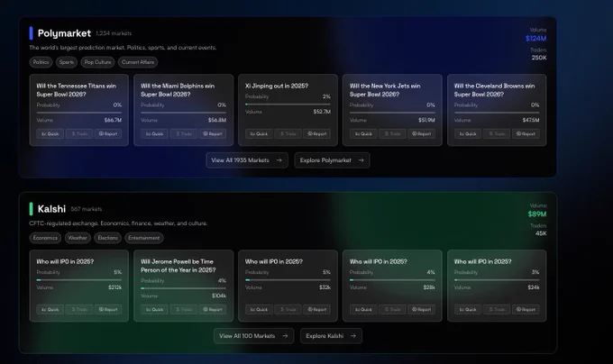The width and height of the screenshot is (613, 364).
Task: Click the $104k volume value
Action: tap(219, 296)
